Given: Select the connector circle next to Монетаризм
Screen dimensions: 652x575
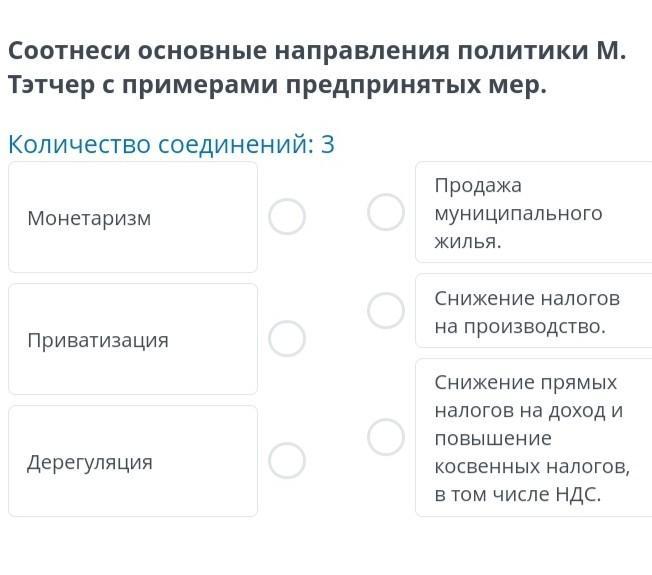Looking at the screenshot, I should 286,217.
